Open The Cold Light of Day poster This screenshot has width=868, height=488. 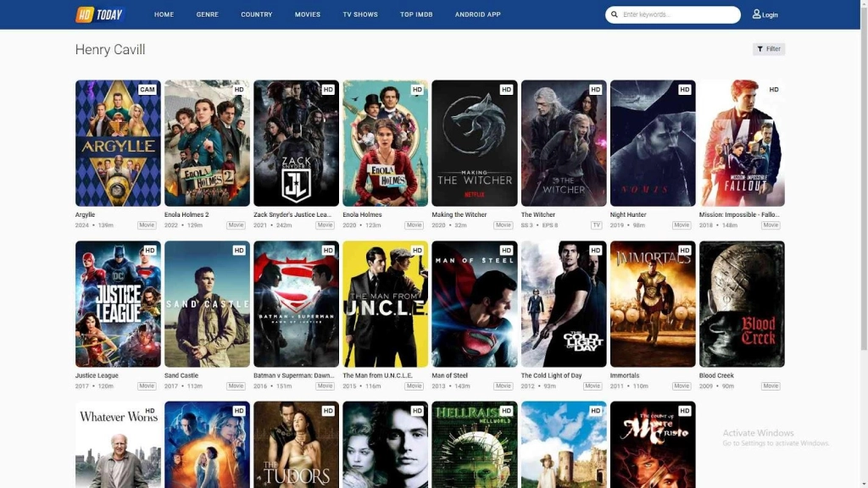pos(564,304)
